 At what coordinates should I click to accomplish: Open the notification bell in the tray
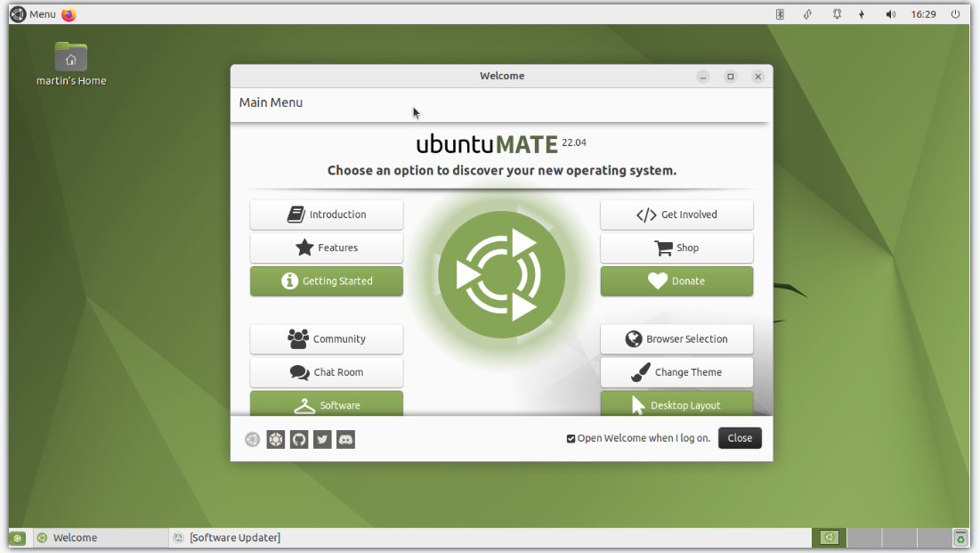click(x=837, y=14)
